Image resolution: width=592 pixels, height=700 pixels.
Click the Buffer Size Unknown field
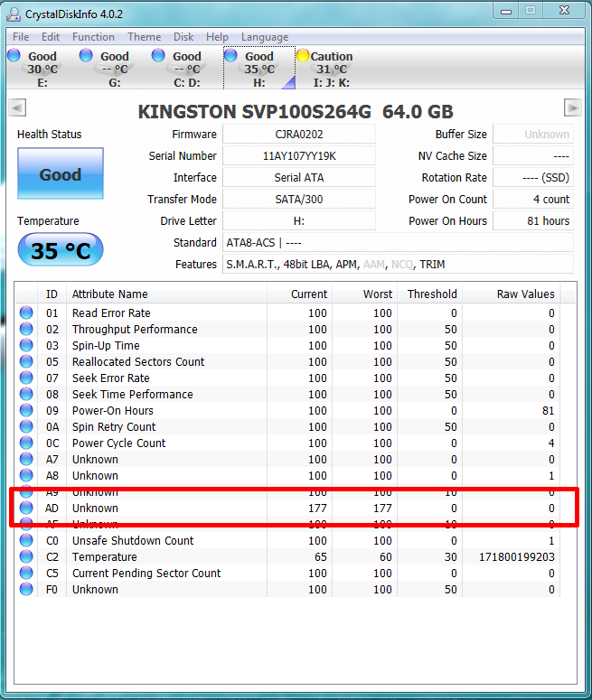pyautogui.click(x=533, y=135)
